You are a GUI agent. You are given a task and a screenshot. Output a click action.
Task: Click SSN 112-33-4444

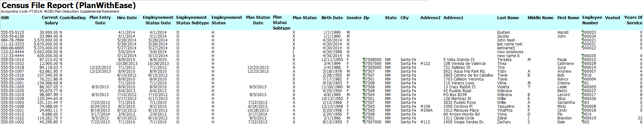[12, 56]
